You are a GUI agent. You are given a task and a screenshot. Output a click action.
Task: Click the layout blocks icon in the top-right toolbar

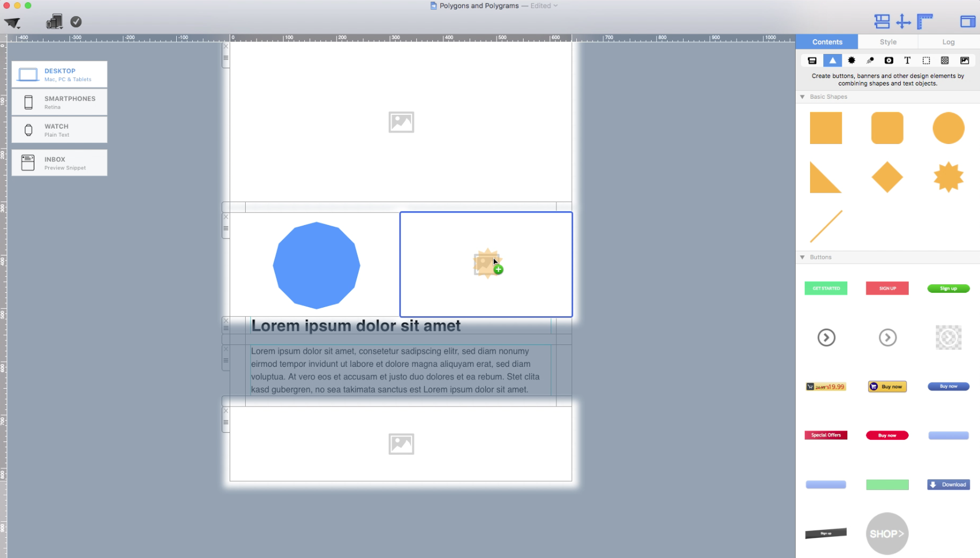882,21
